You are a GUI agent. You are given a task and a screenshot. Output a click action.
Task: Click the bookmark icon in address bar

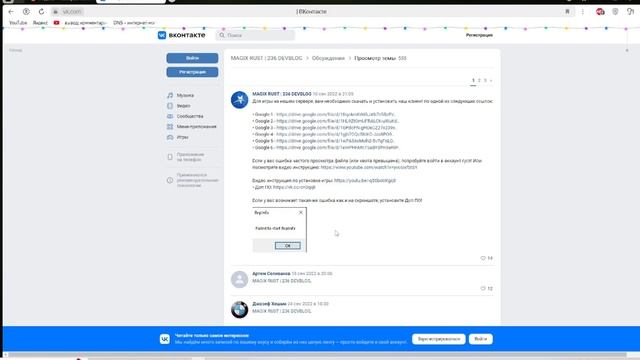(x=567, y=12)
